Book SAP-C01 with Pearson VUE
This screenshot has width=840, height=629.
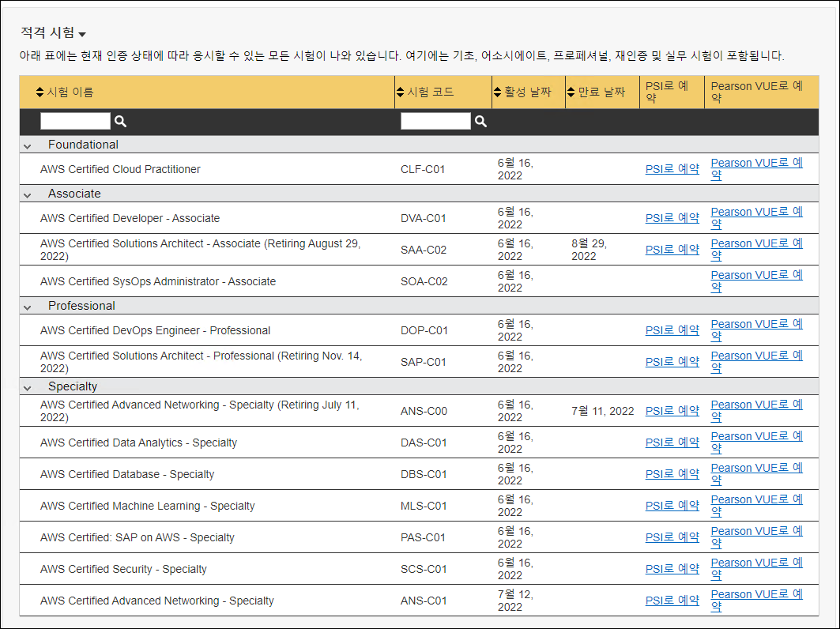pos(756,362)
